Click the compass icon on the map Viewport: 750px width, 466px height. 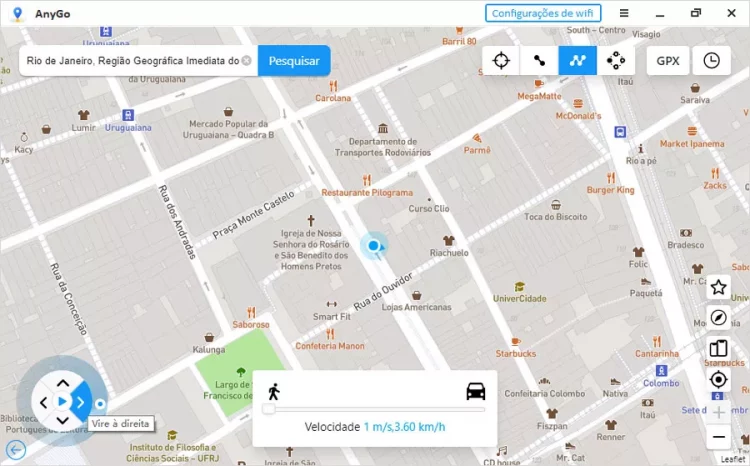coord(718,318)
